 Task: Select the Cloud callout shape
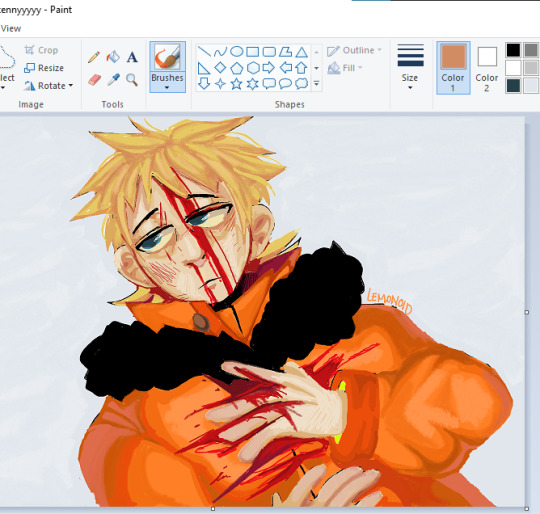pyautogui.click(x=302, y=84)
